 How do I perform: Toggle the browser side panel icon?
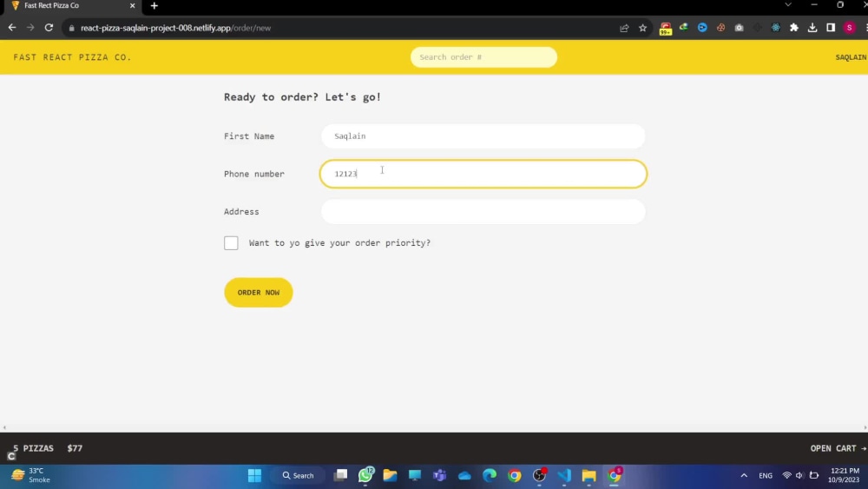point(831,28)
